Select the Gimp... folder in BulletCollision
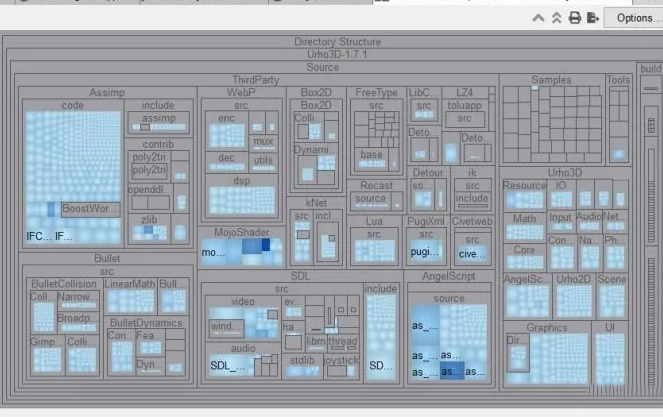Viewport: 663px width, 417px height. pos(44,342)
